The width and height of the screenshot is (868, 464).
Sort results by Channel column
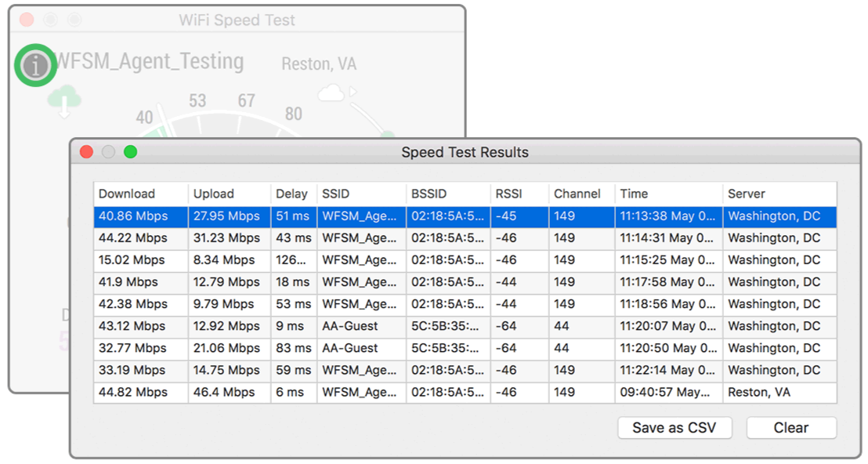(580, 194)
